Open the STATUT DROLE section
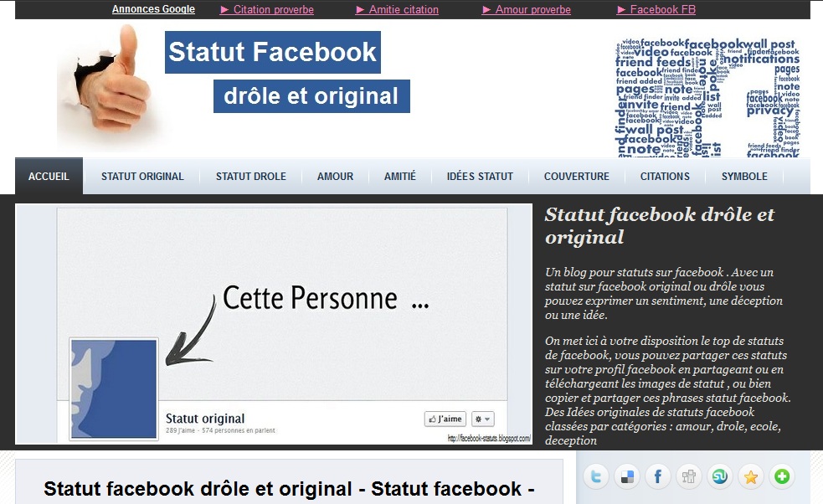Image resolution: width=823 pixels, height=504 pixels. click(251, 177)
